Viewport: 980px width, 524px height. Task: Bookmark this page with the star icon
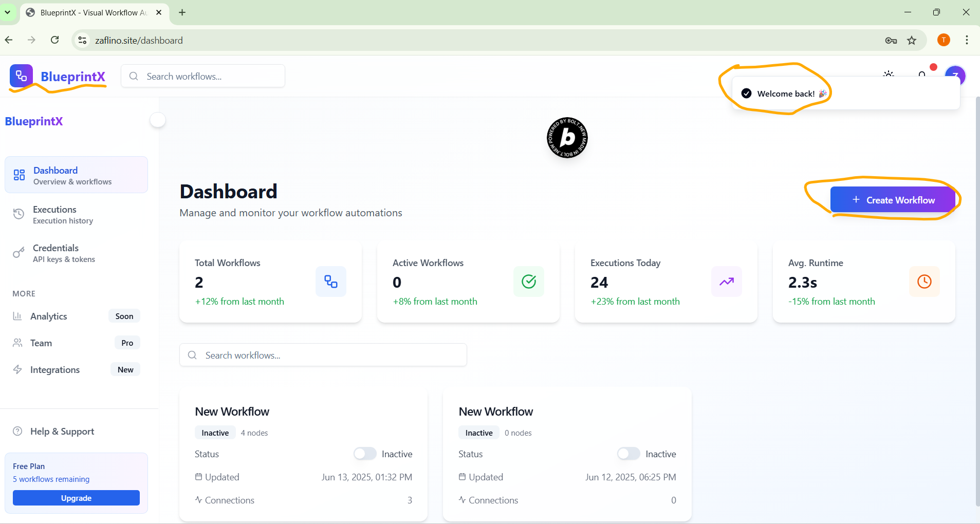point(912,40)
